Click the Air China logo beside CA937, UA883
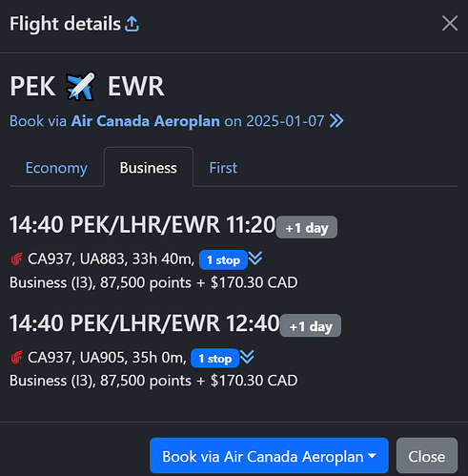Screen dimensions: 468x476 click(x=17, y=259)
